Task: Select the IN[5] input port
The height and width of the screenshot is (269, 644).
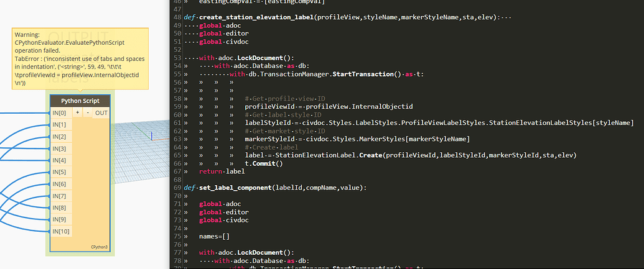Action: tap(61, 172)
